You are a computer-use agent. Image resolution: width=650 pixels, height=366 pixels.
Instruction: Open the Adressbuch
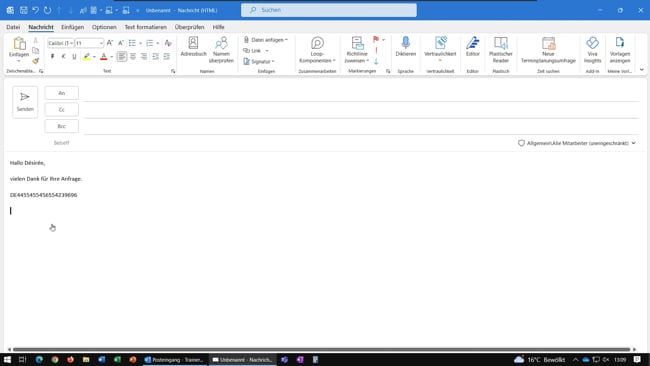[193, 46]
